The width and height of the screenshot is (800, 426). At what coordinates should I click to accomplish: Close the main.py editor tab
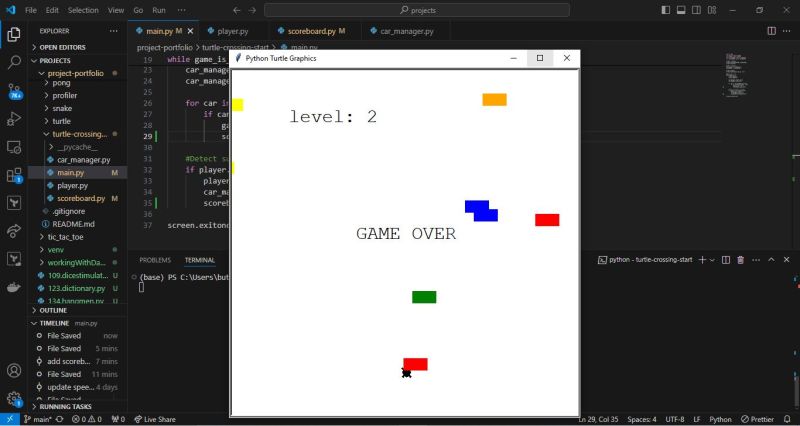[190, 31]
